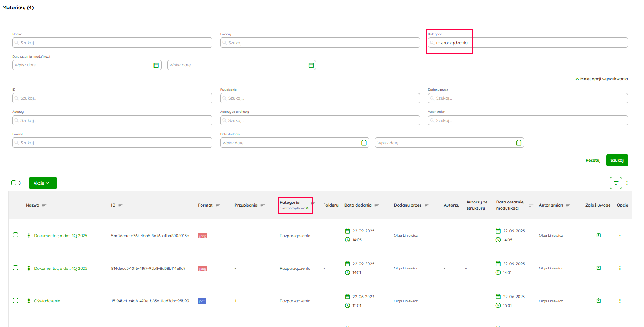Report a remark for the first row
644x327 pixels.
598,235
